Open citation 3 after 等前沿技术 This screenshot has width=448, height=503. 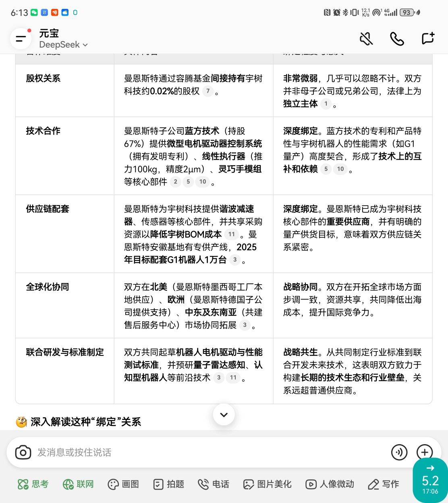point(219,378)
